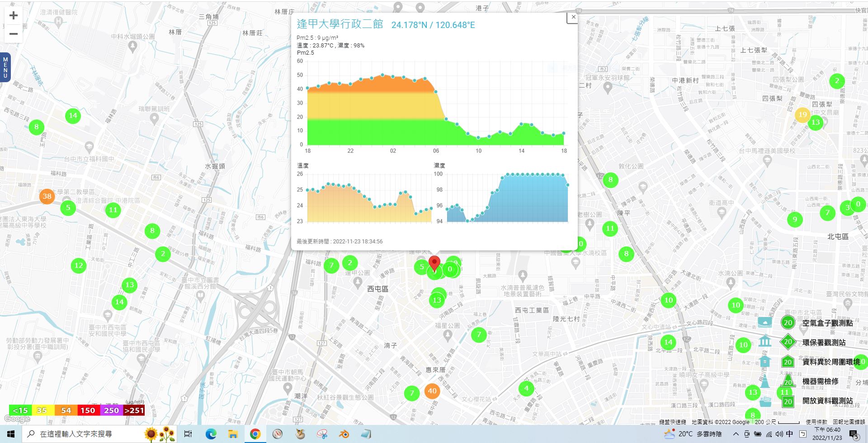Toggle 開放資料觀測站 square legend marker
This screenshot has height=443, width=868.
(788, 401)
